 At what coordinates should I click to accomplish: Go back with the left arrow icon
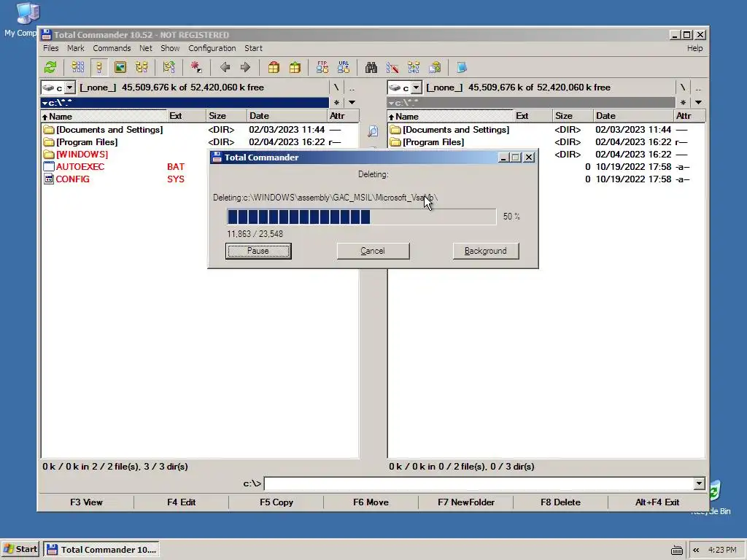pos(225,67)
